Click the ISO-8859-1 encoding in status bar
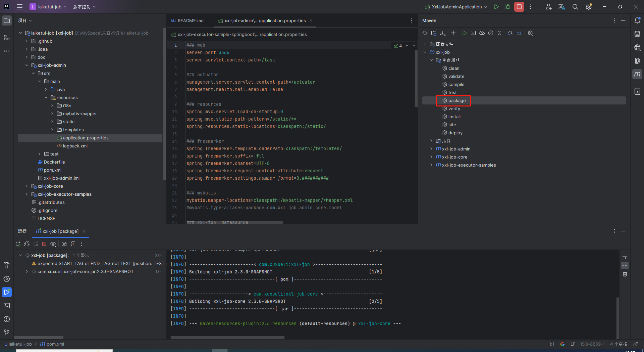The width and height of the screenshot is (644, 352). coord(593,344)
